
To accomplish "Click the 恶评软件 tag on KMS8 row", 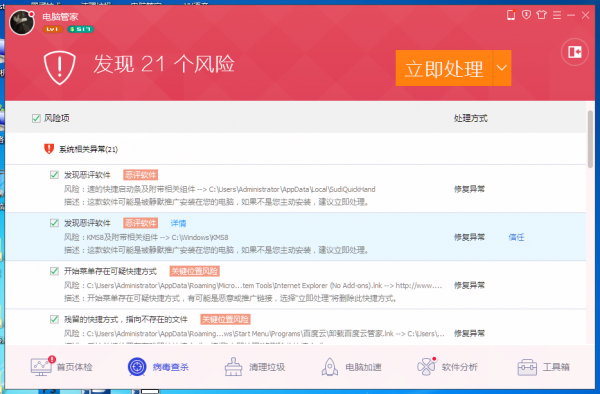I will tap(140, 223).
